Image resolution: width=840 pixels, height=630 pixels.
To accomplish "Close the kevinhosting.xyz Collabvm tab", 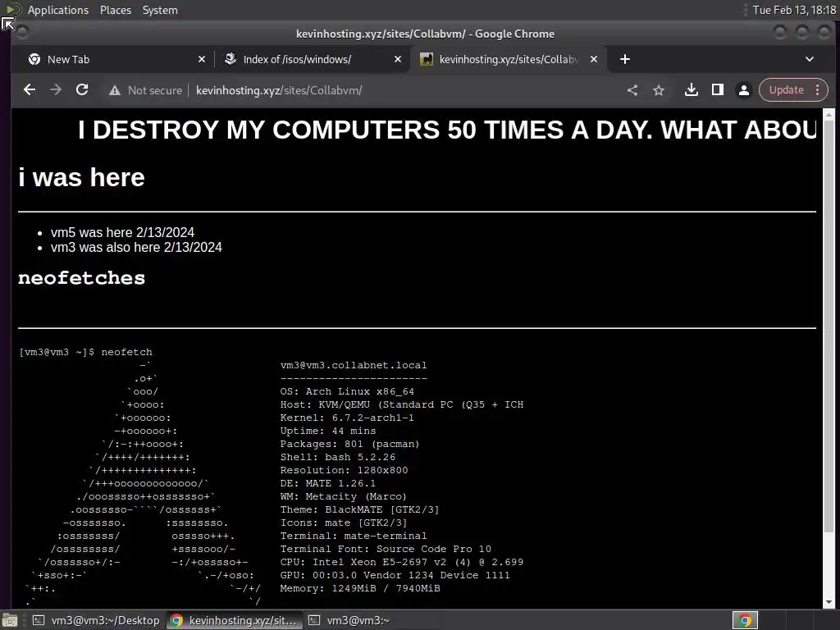I will coord(594,59).
